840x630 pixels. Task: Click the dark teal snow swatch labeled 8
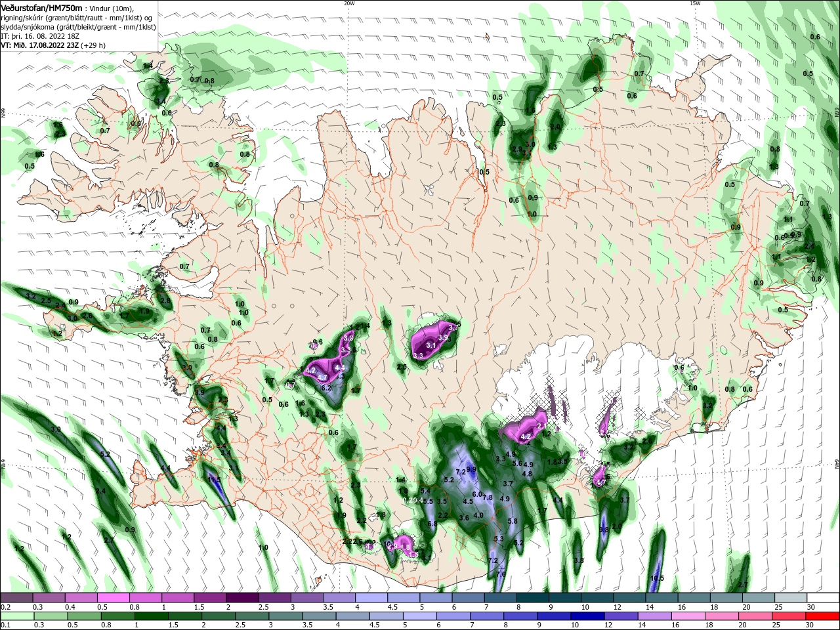[533, 598]
